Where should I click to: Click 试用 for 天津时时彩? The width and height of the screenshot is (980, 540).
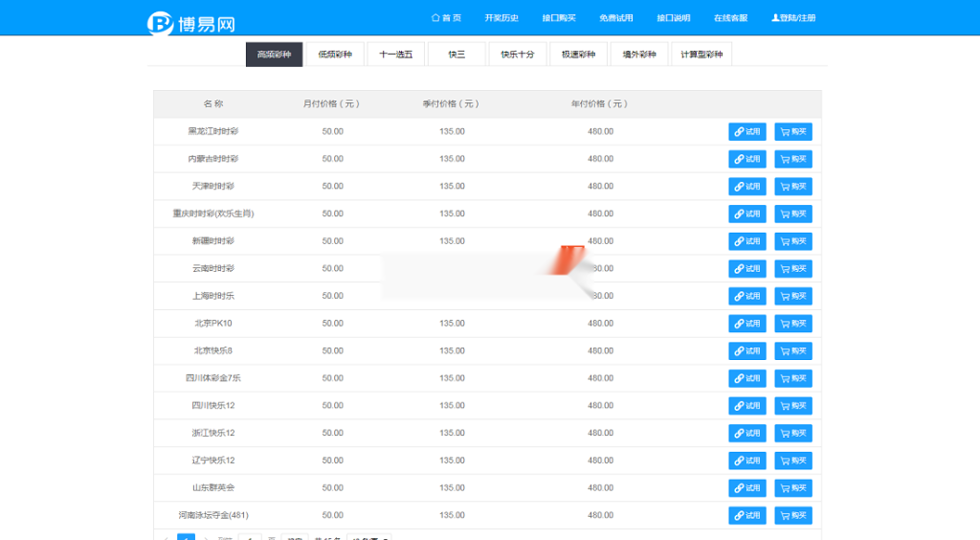pyautogui.click(x=746, y=187)
